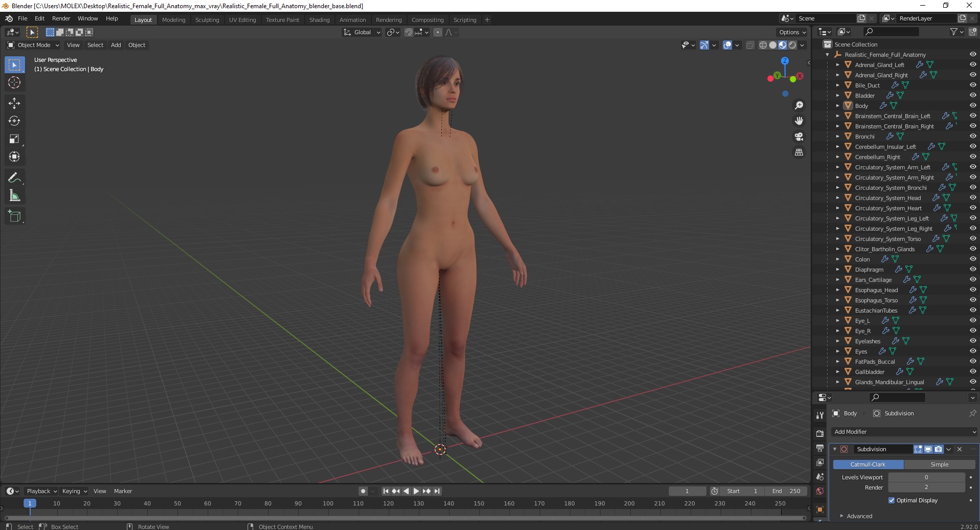
Task: Switch to solid viewport shading
Action: [x=773, y=45]
